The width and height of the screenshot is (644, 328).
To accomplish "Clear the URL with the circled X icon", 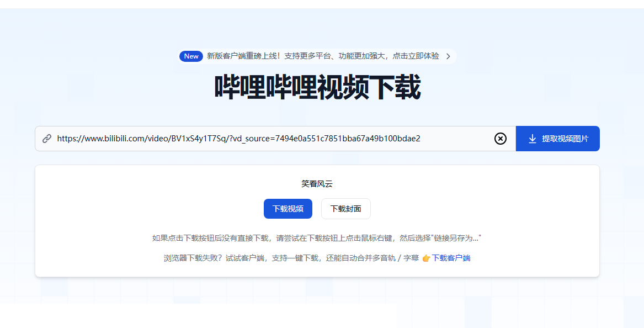I will (x=500, y=139).
